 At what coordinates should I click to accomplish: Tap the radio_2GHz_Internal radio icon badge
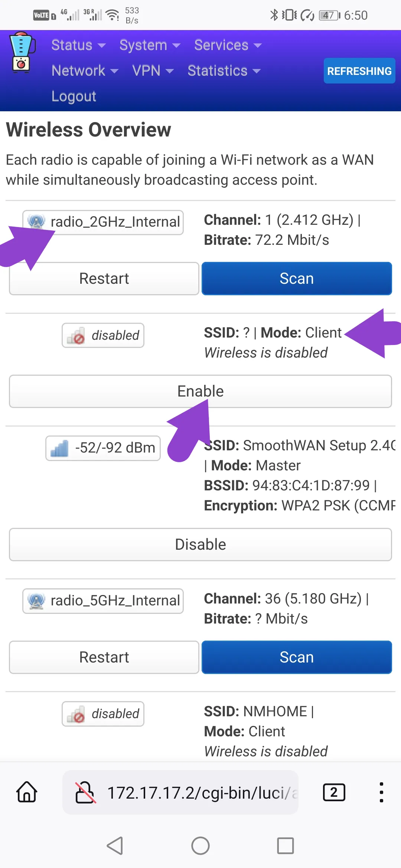pyautogui.click(x=103, y=222)
